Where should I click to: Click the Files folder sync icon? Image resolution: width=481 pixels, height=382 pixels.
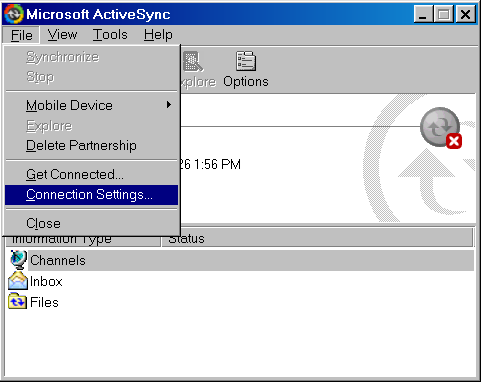pos(17,301)
